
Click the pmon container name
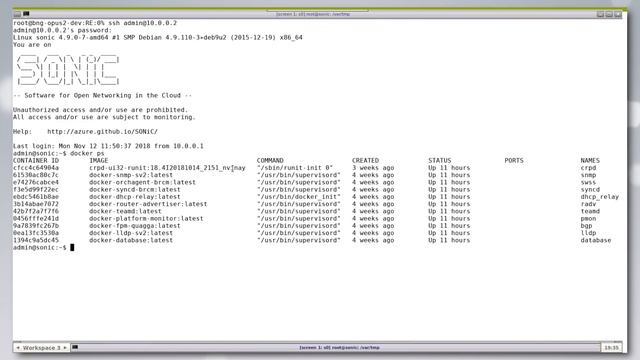(x=588, y=218)
